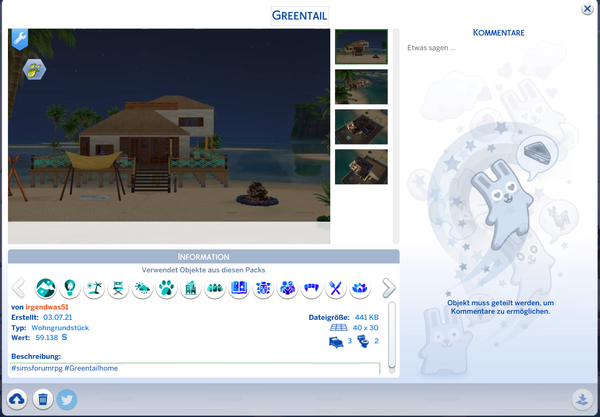The image size is (600, 417).
Task: Select the fork and knife Dine Out icon
Action: [x=335, y=288]
